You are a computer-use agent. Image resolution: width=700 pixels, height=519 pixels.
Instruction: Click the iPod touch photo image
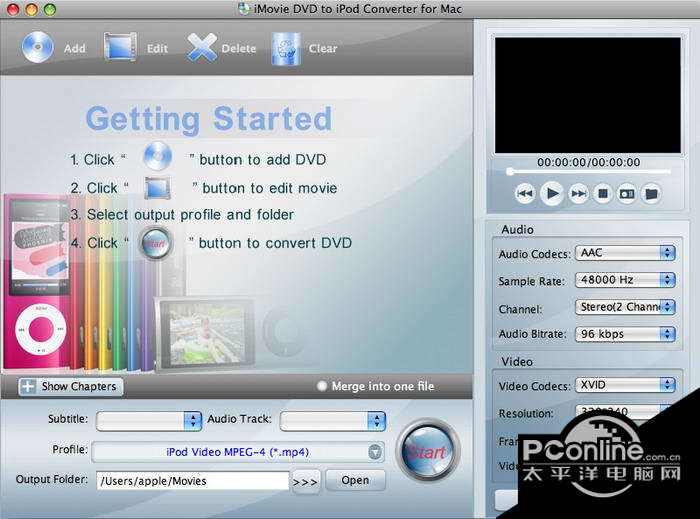(205, 334)
